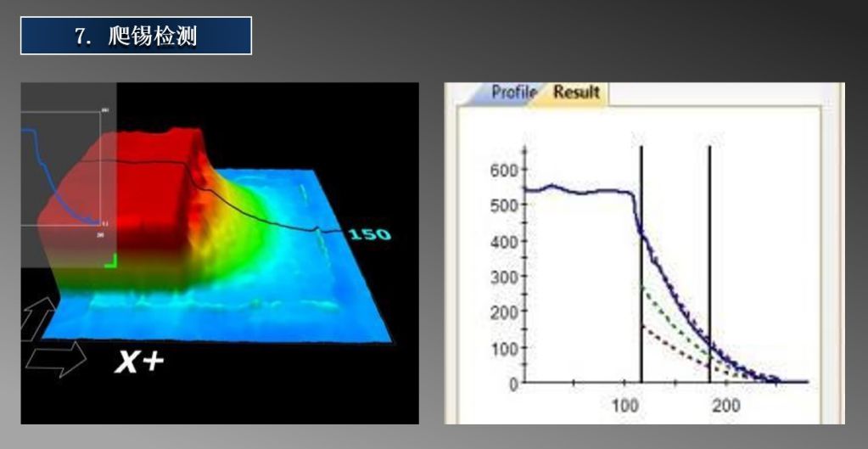This screenshot has height=449, width=868.
Task: Click the green dashed line on blue surface
Action: click(322, 242)
